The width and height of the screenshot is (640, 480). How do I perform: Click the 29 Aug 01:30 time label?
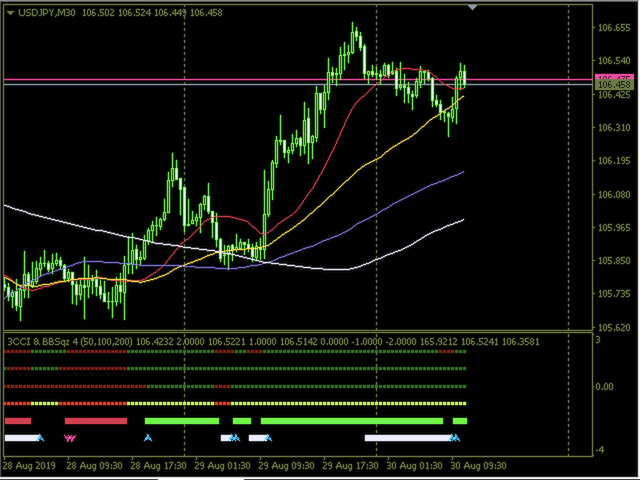223,466
